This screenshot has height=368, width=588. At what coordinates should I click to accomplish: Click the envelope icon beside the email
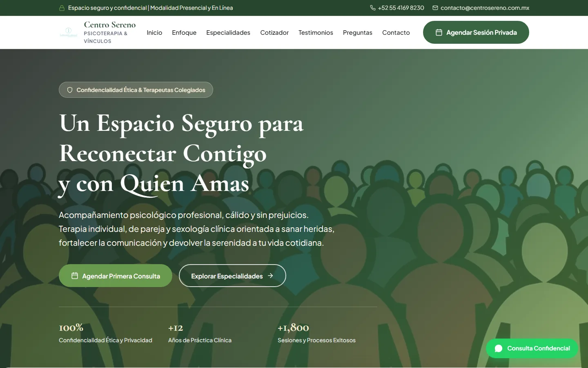point(435,8)
